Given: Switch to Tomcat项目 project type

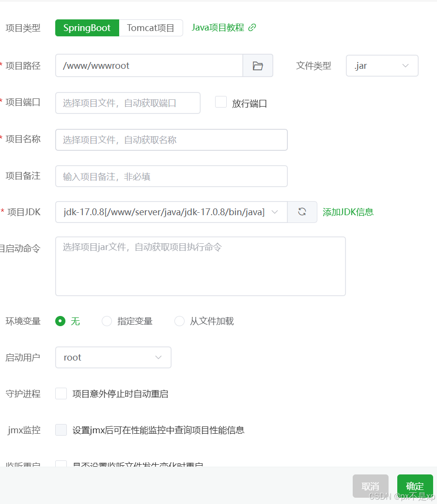Looking at the screenshot, I should (151, 28).
